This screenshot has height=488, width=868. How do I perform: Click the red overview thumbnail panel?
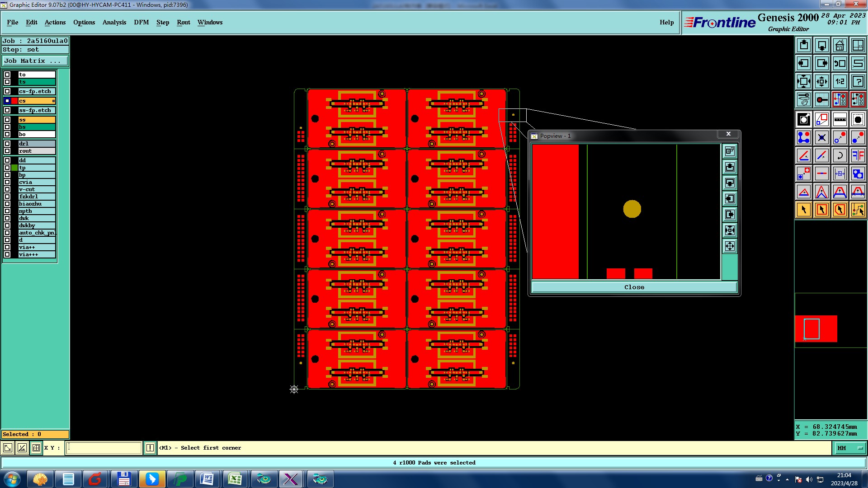(816, 328)
